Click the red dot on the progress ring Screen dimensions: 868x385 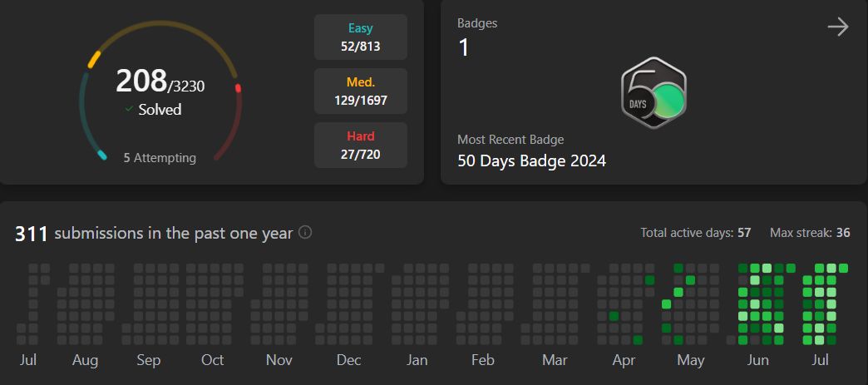238,88
